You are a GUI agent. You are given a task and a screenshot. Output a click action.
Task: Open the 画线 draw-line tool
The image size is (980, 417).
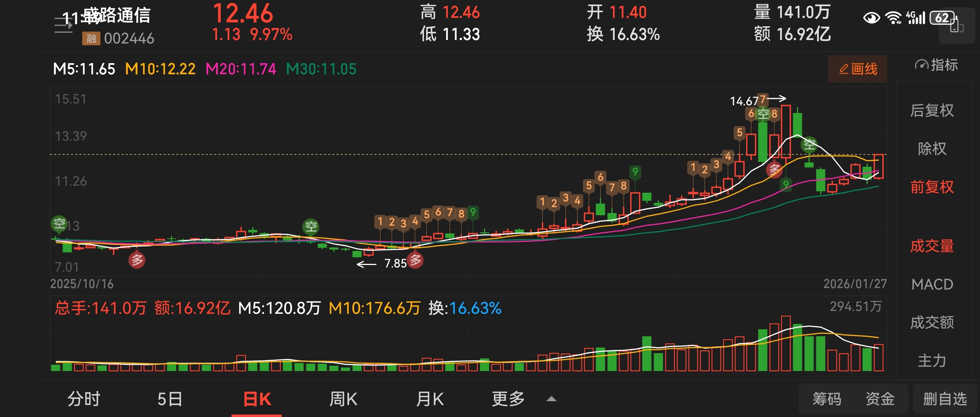(x=857, y=69)
